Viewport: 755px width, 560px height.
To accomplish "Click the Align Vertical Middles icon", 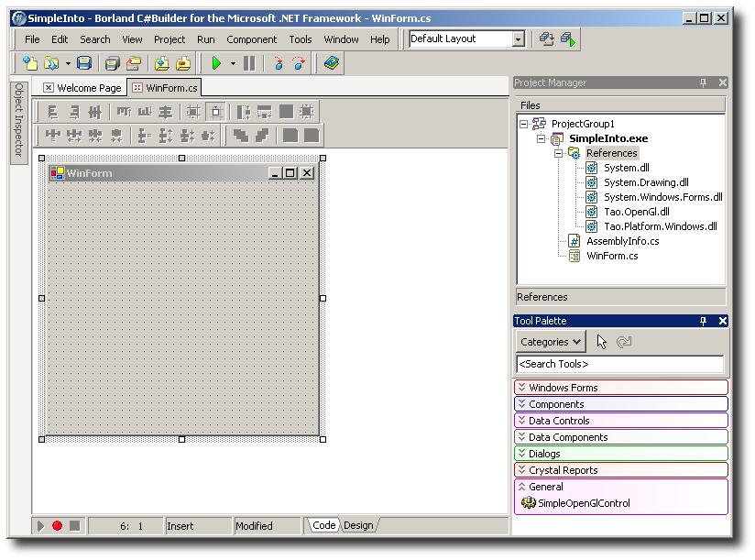I will point(166,112).
